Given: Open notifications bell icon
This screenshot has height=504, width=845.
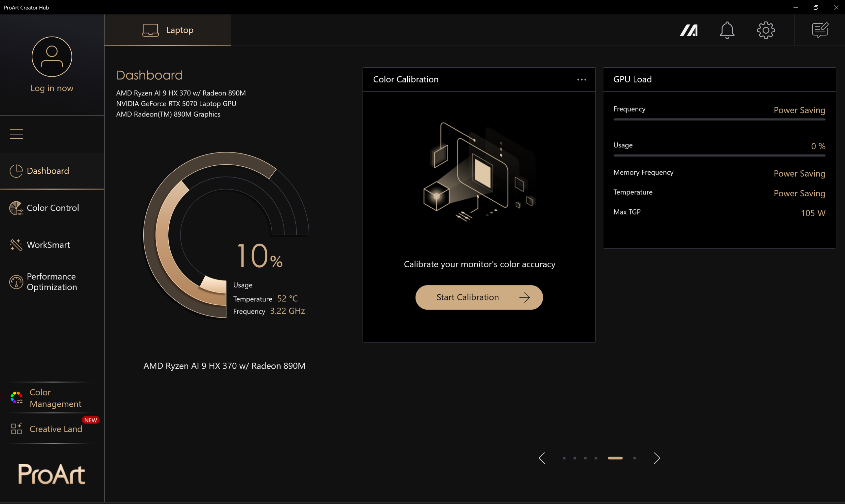Looking at the screenshot, I should pyautogui.click(x=727, y=30).
